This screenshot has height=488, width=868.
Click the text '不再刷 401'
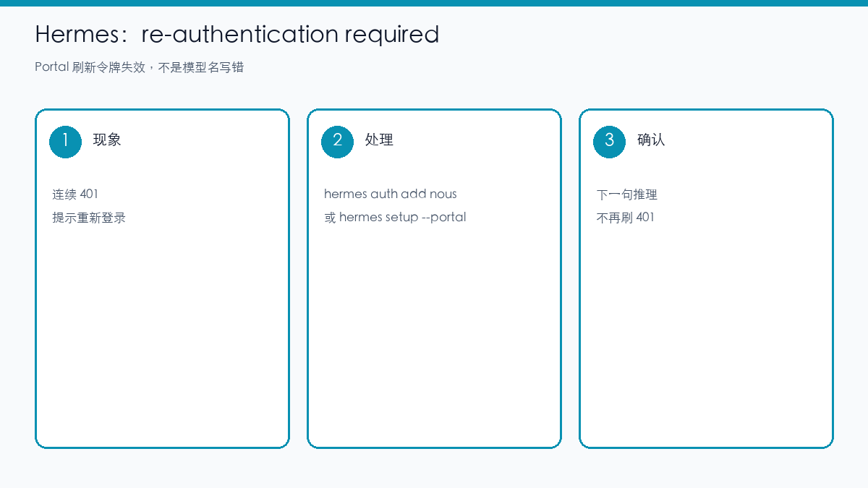626,217
